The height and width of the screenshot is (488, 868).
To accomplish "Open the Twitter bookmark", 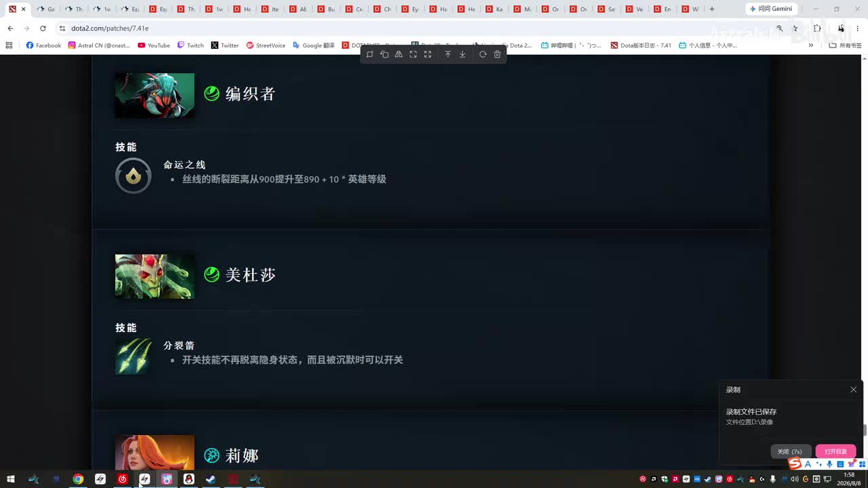I will click(x=225, y=45).
